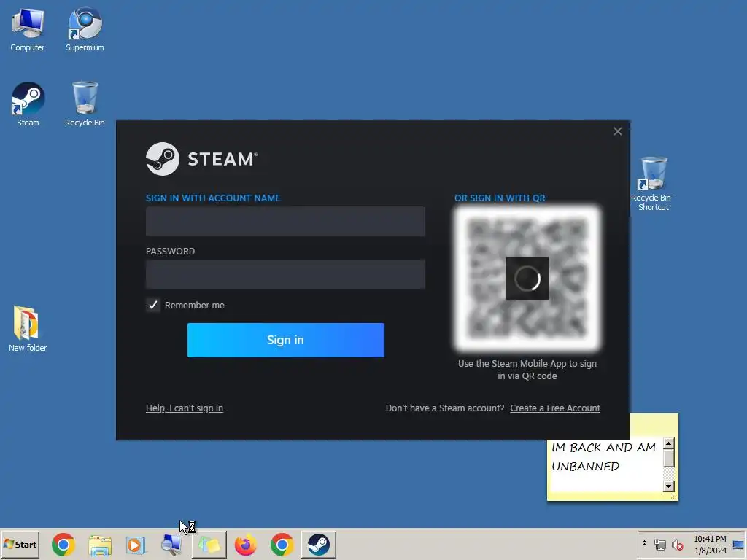Screen dimensions: 747x560
Task: Close the Steam sign-in dialog
Action: point(617,131)
